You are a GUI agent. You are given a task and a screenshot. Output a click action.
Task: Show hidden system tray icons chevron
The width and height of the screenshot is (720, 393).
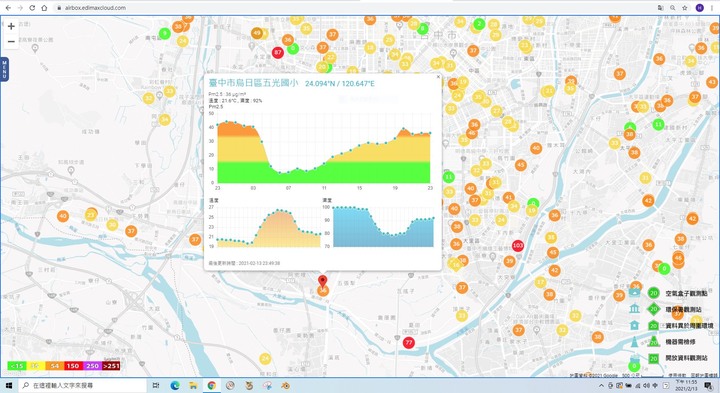pyautogui.click(x=602, y=386)
